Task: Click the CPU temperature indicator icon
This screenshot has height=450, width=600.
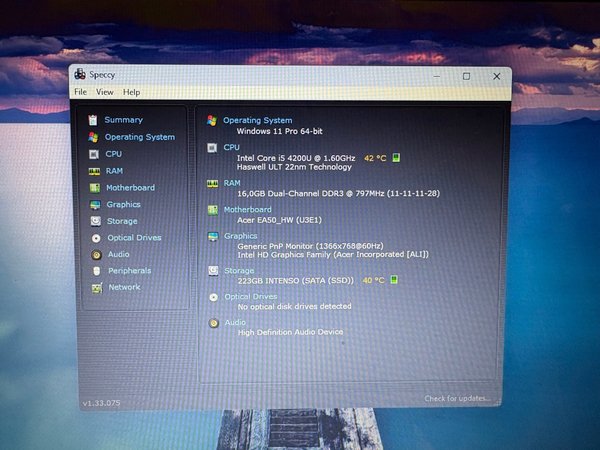Action: click(396, 158)
